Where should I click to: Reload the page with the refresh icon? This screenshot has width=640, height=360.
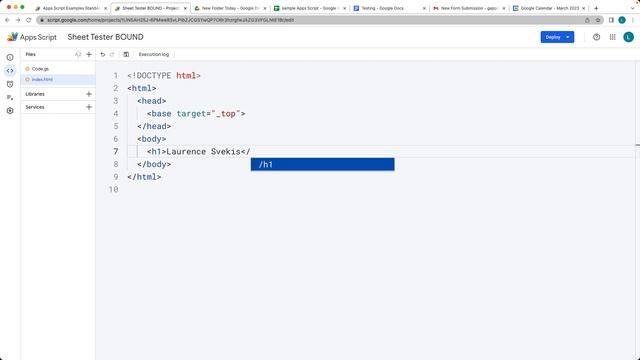pyautogui.click(x=29, y=20)
